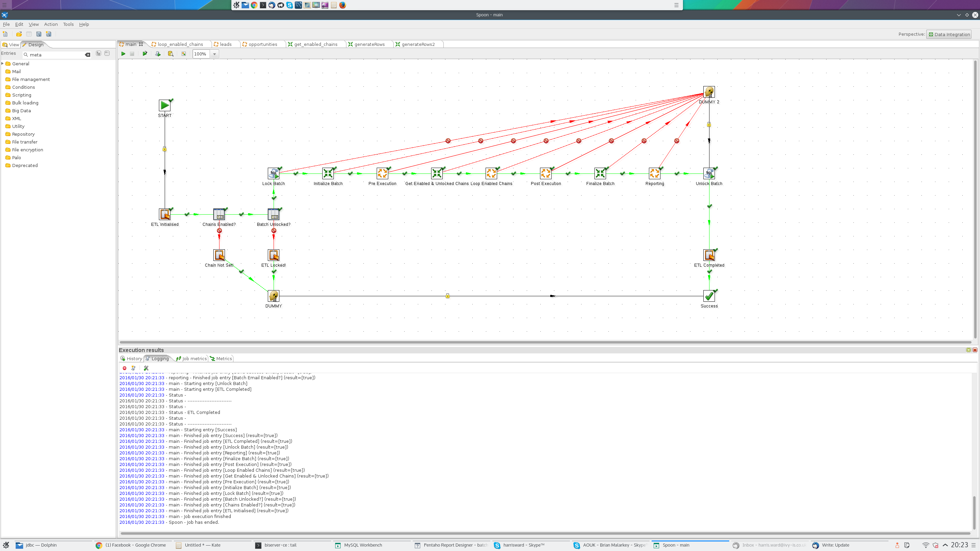
Task: Select the ETL Locked! entry
Action: (x=274, y=255)
